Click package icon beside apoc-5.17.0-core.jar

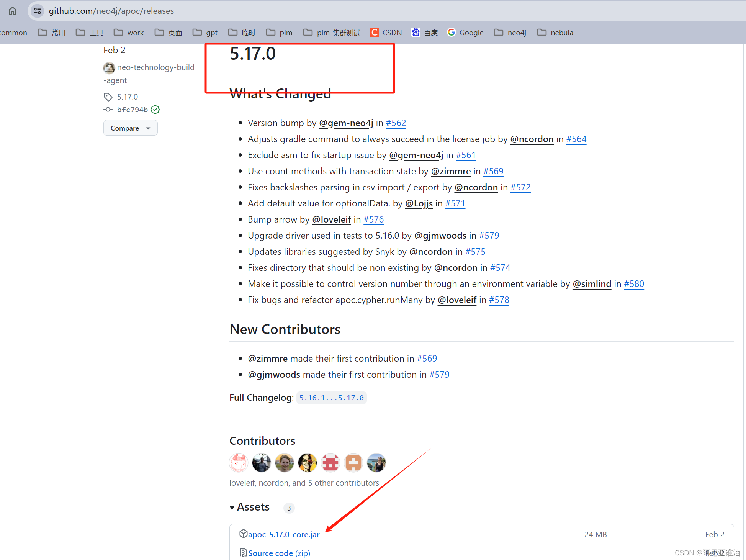[243, 534]
